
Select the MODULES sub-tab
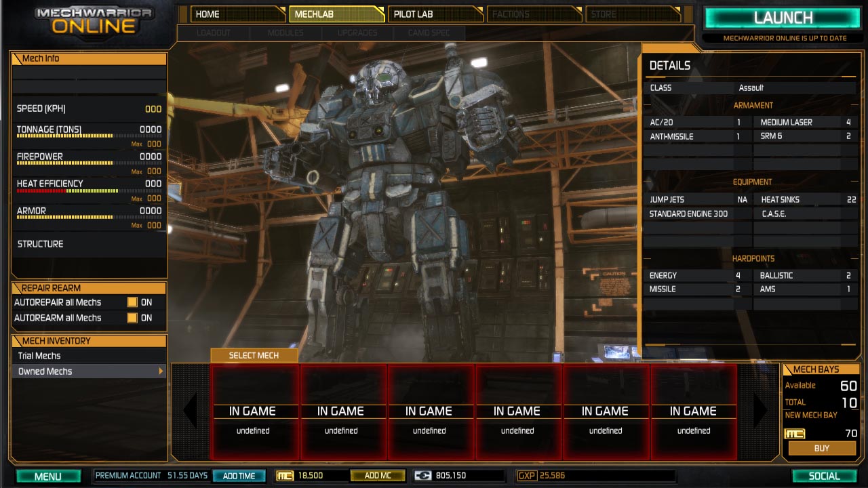coord(285,33)
